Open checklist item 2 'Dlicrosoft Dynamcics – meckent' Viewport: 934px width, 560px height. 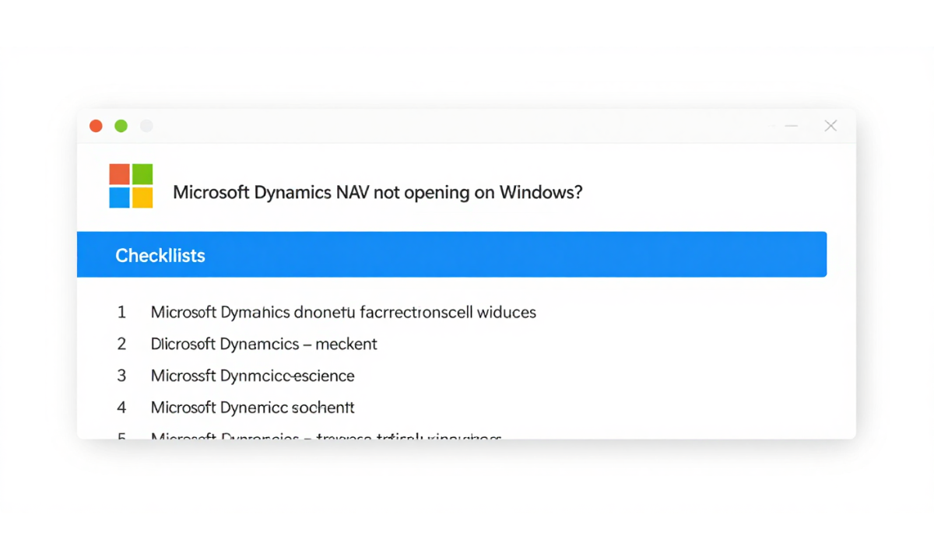point(264,344)
